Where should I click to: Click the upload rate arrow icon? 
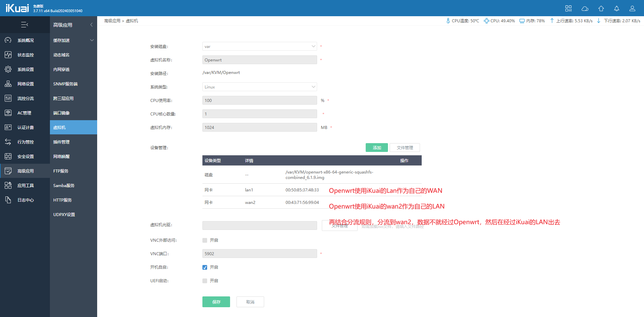[552, 21]
